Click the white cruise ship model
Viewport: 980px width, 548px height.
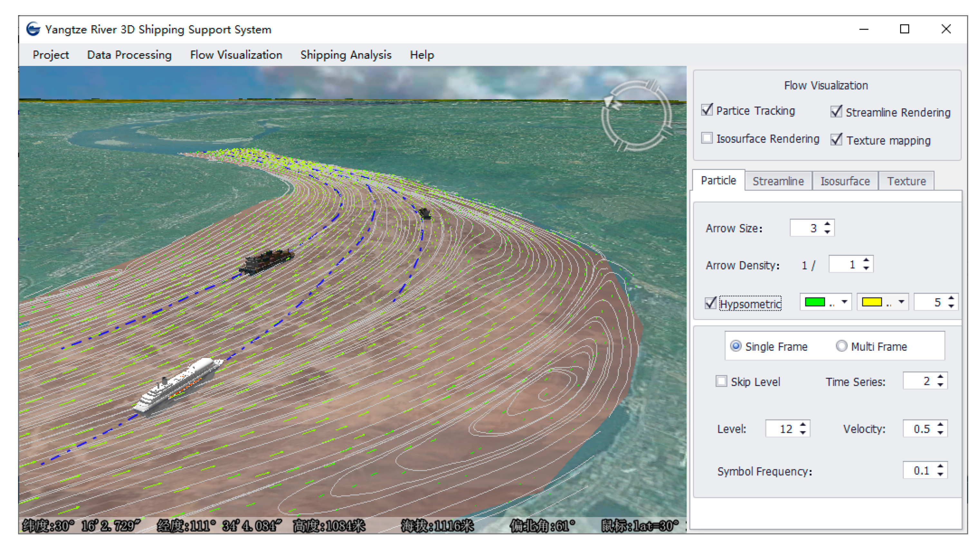tap(178, 384)
